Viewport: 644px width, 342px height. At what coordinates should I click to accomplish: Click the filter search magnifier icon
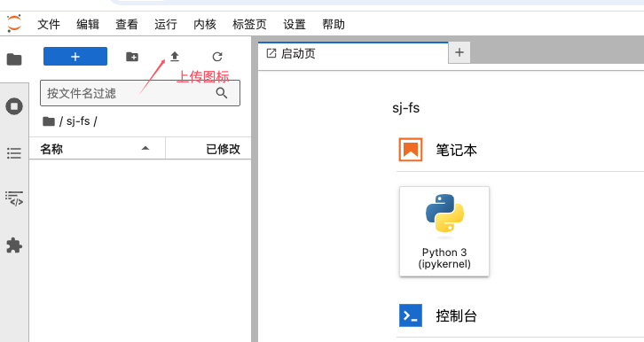coord(222,93)
